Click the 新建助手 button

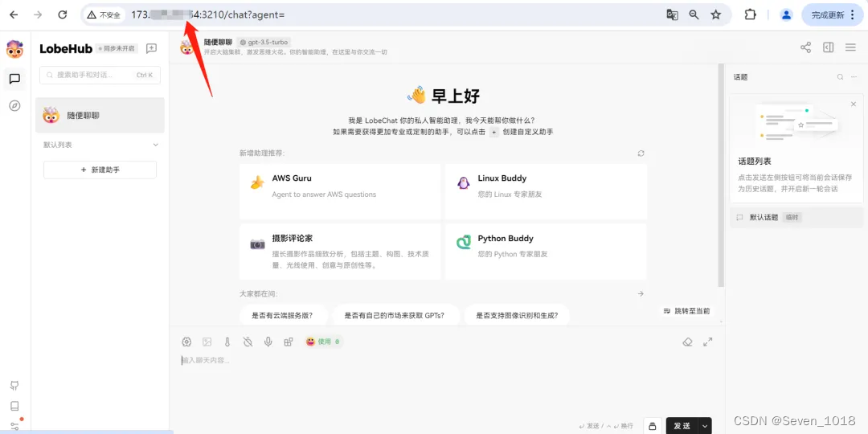[x=100, y=170]
